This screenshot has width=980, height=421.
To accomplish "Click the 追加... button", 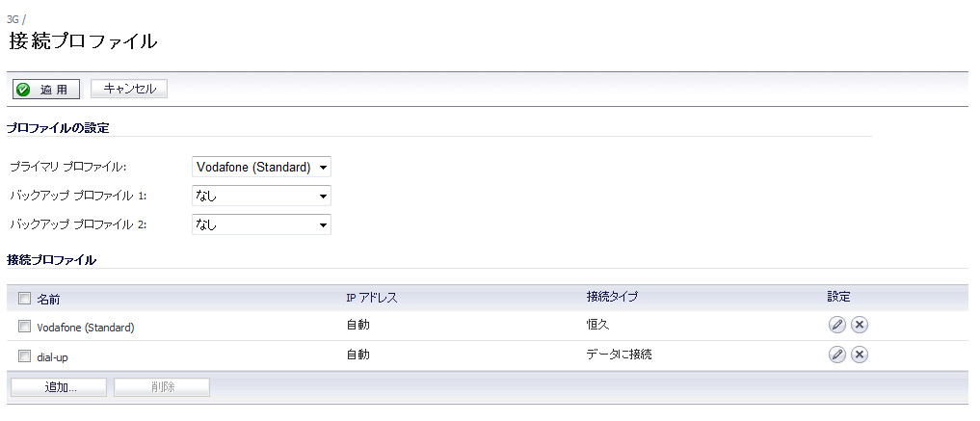I will [x=59, y=387].
